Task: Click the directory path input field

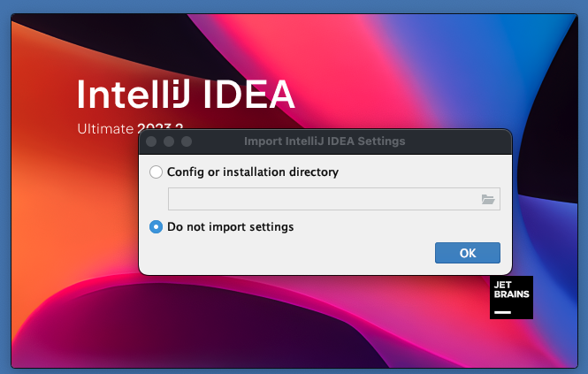Action: click(x=333, y=199)
